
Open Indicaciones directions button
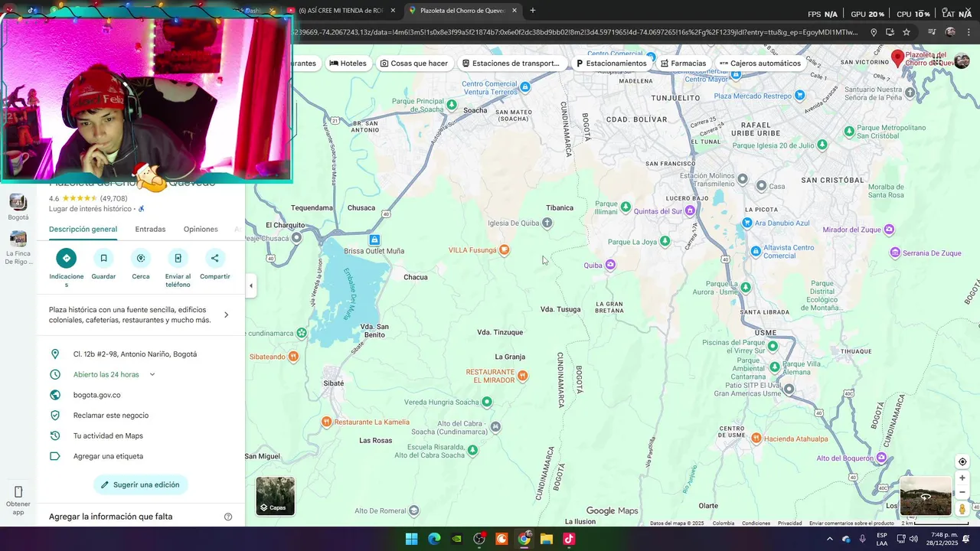click(67, 258)
